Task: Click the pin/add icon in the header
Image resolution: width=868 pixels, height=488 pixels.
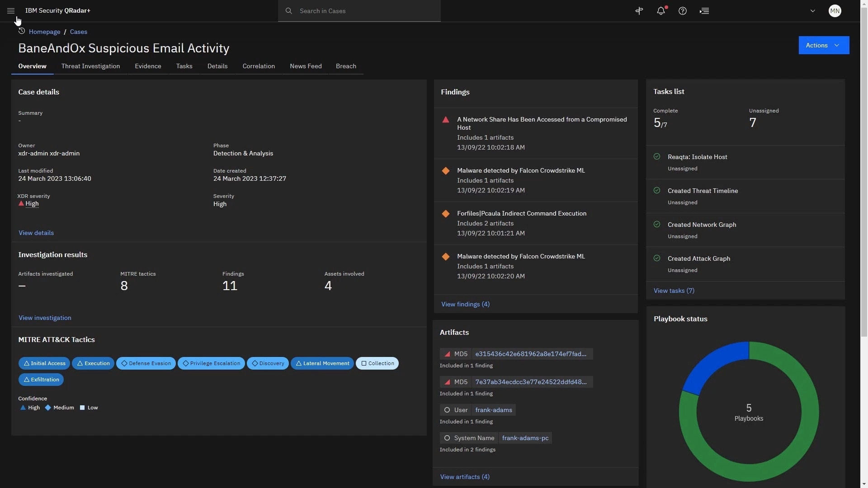Action: [x=639, y=11]
